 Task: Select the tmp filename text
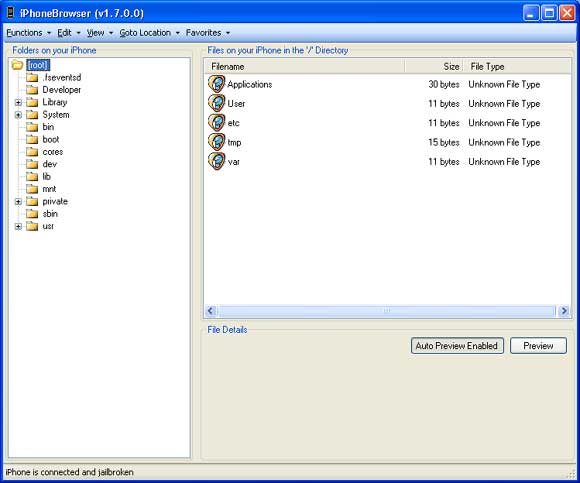coord(234,142)
